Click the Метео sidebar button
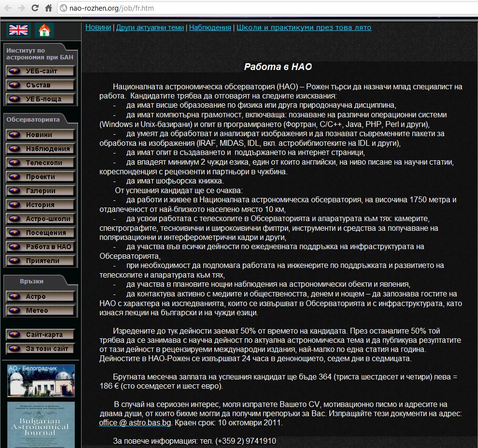This screenshot has height=448, width=478. point(41,310)
